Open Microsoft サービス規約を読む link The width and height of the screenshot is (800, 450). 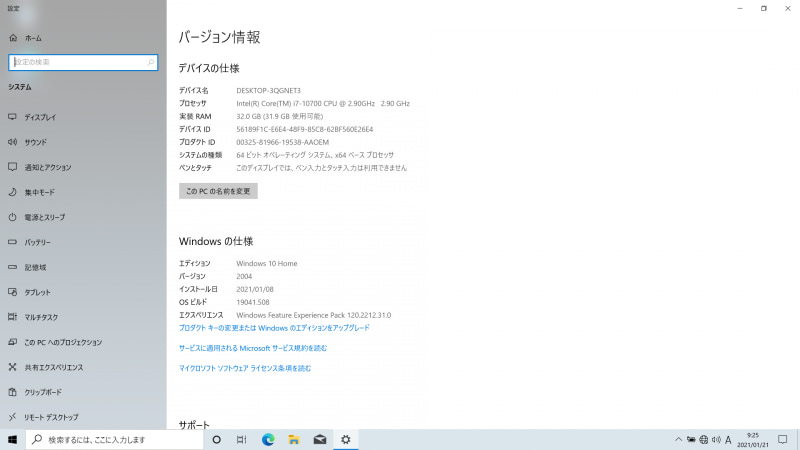(253, 348)
